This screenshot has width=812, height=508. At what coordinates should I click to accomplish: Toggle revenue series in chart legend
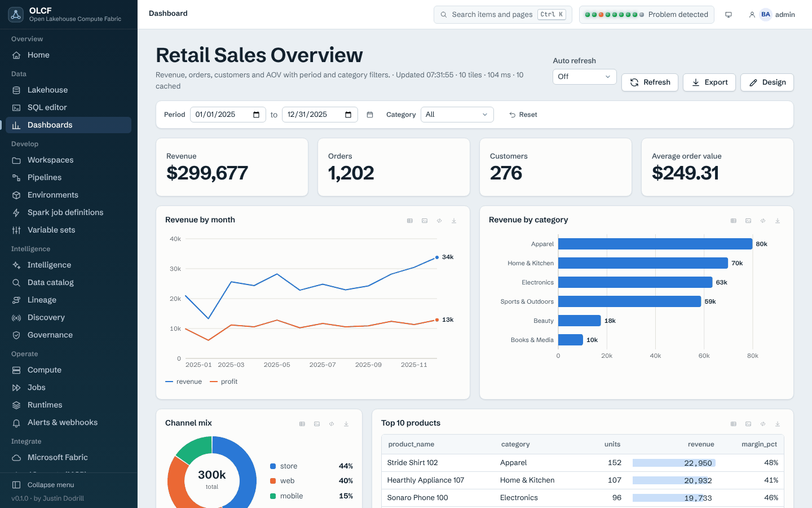click(x=184, y=382)
